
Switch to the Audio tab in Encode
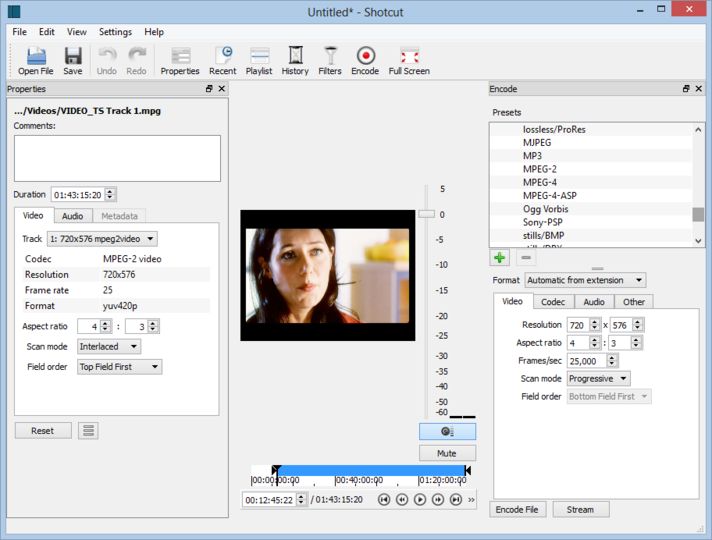[594, 302]
